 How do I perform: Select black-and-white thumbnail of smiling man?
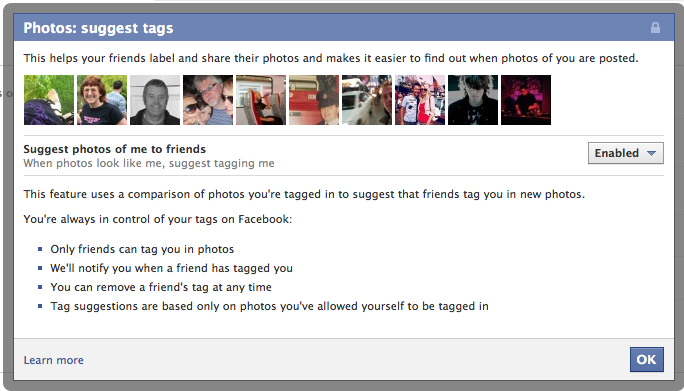click(x=155, y=100)
